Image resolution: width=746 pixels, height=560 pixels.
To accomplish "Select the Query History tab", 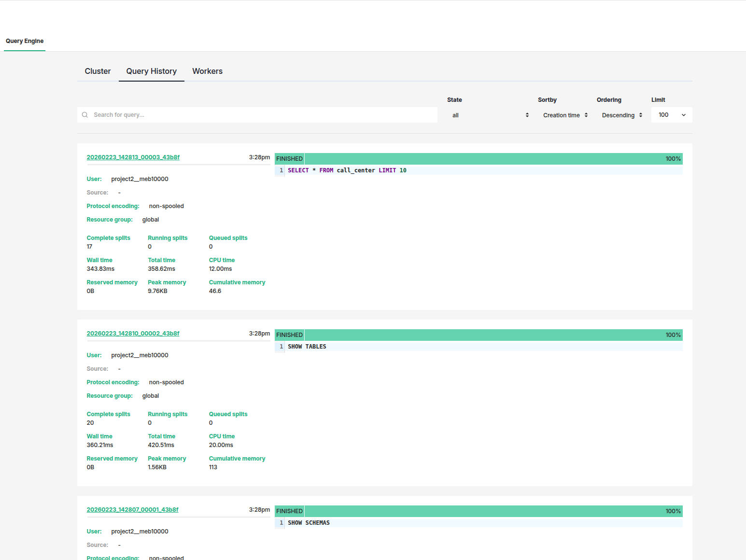I will tap(151, 71).
